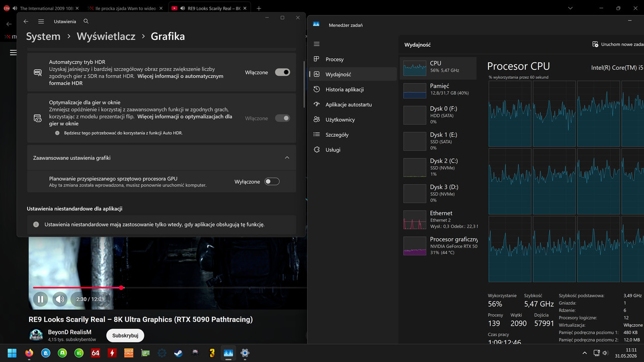This screenshot has width=644, height=362.
Task: Mute the video with the speaker icon
Action: click(60, 299)
